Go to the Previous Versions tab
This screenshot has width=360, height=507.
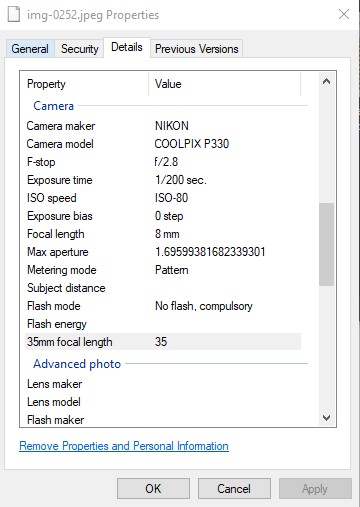click(x=197, y=49)
